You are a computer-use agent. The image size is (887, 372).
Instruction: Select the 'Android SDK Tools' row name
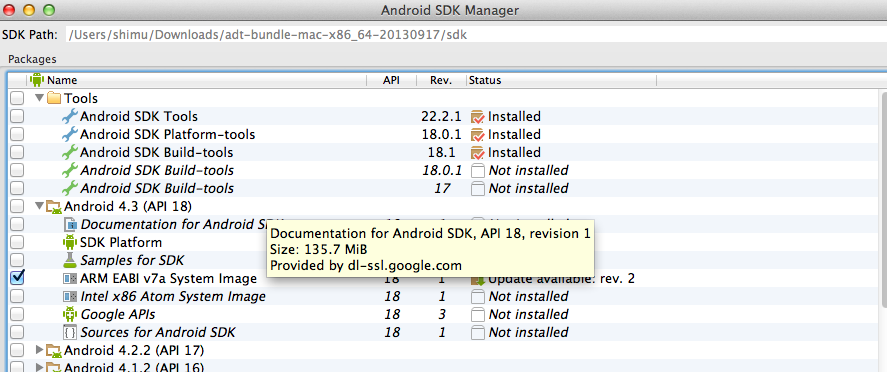click(x=139, y=116)
